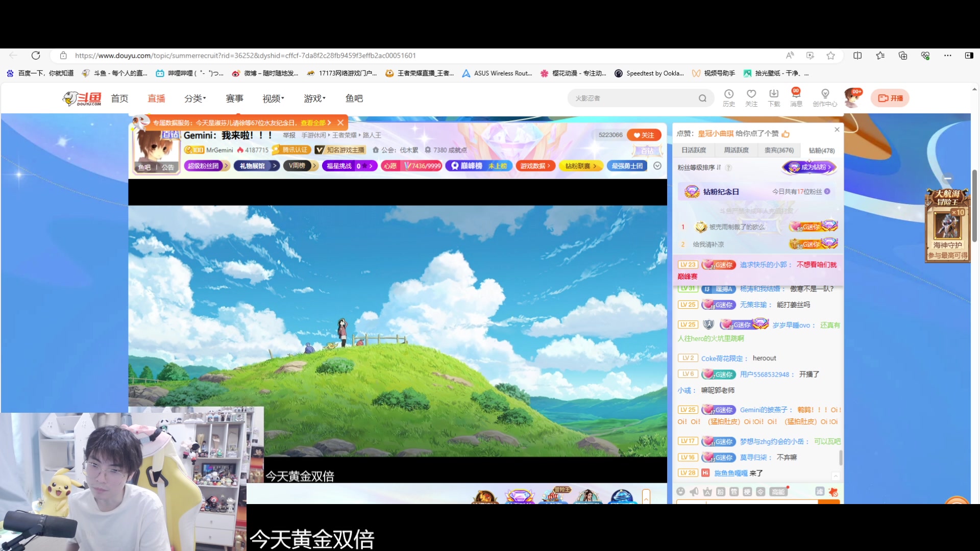
Task: Toggle 滤 danmaku filter icon
Action: 820,491
